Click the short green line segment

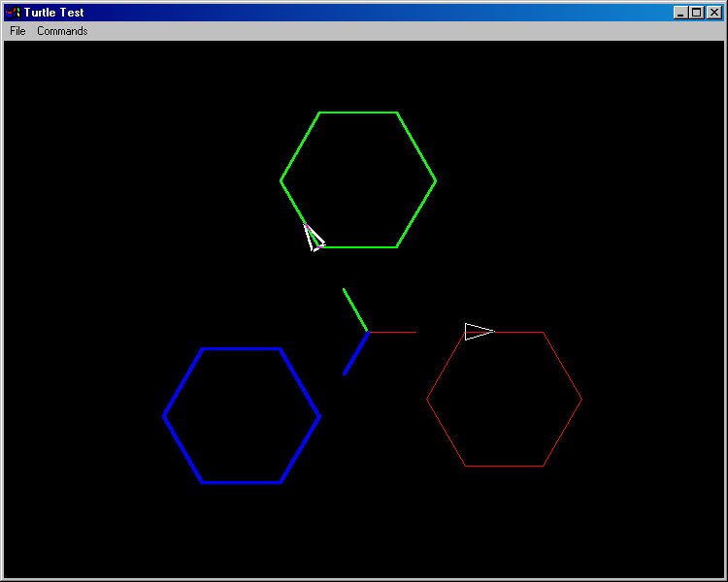355,310
